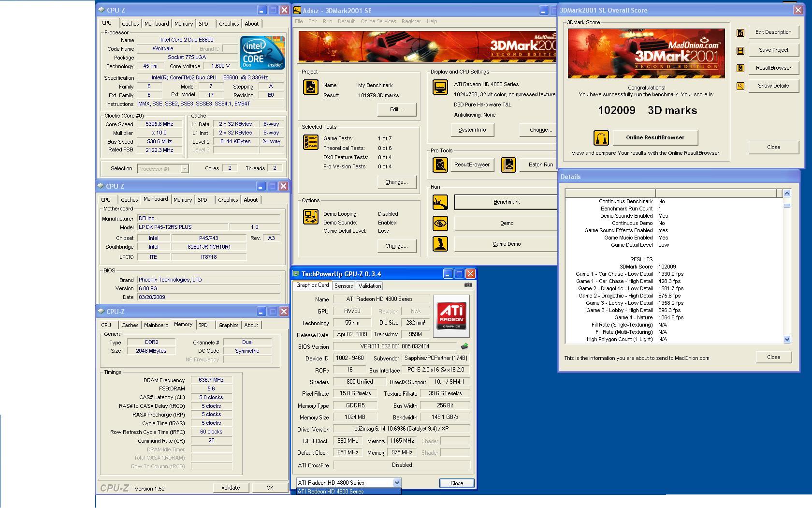Start the Benchmark run button
The height and width of the screenshot is (508, 812).
506,202
